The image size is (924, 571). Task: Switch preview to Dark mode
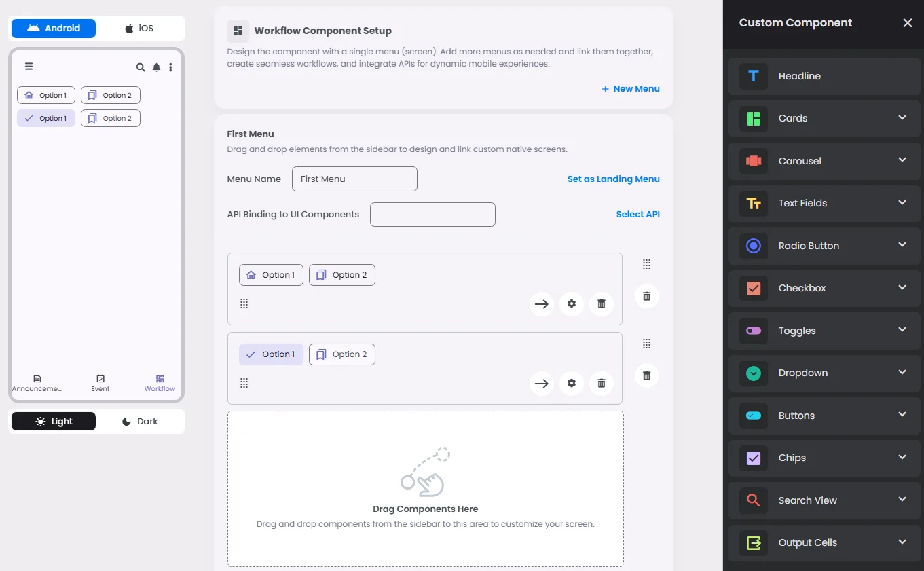point(140,422)
